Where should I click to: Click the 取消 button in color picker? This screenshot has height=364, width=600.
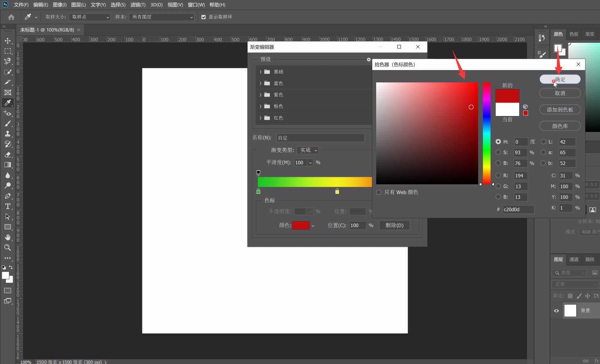pyautogui.click(x=560, y=93)
